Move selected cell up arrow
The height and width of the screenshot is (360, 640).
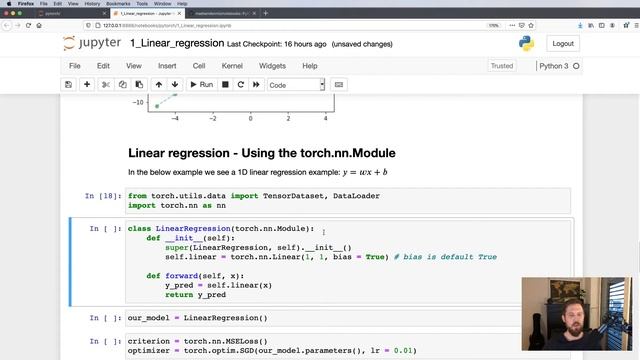159,84
